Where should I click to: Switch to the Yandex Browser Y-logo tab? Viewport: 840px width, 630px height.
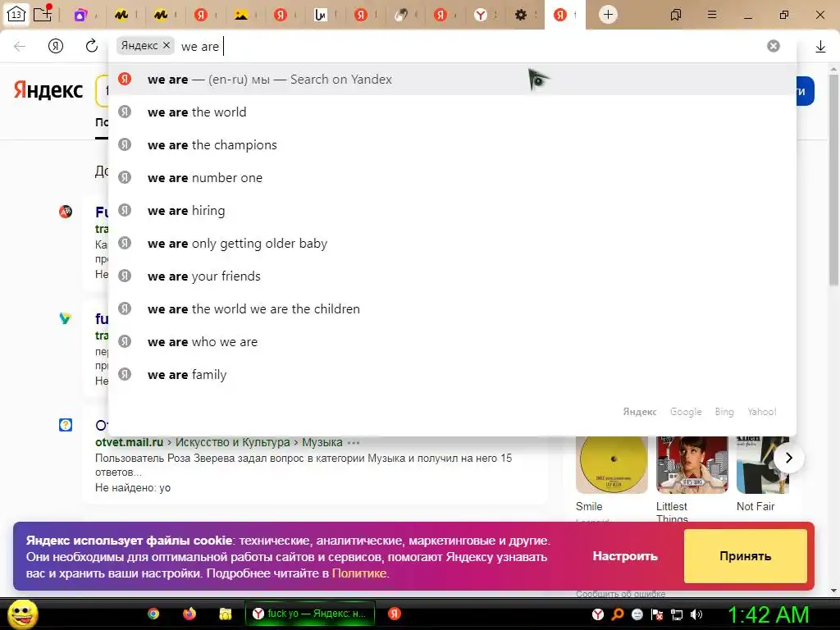(481, 15)
